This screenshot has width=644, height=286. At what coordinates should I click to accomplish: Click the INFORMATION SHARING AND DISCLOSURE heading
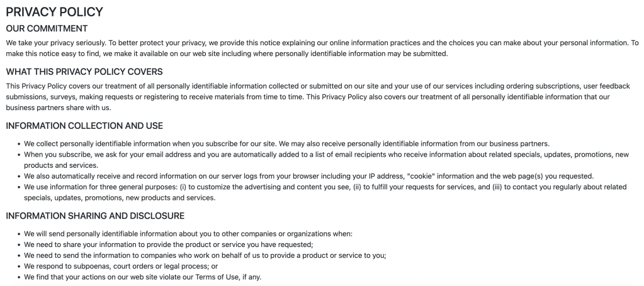coord(95,216)
